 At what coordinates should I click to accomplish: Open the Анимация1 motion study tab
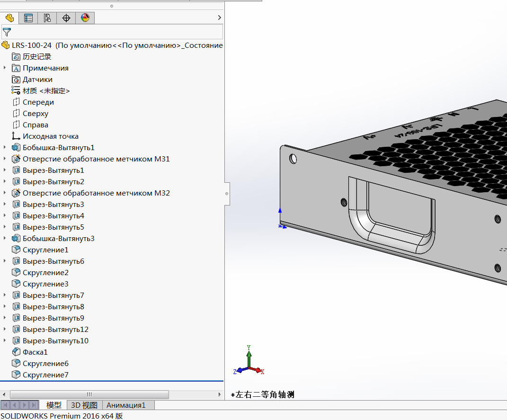(x=126, y=405)
